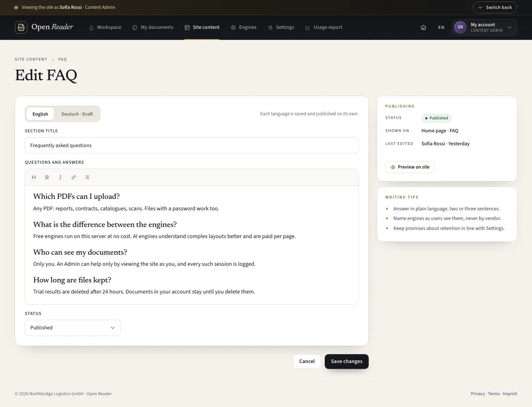Click the green Published status badge
Image resolution: width=532 pixels, height=407 pixels.
436,118
